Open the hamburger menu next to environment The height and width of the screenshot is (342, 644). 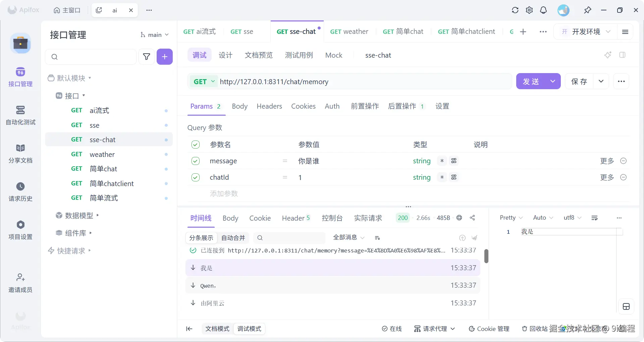click(625, 32)
